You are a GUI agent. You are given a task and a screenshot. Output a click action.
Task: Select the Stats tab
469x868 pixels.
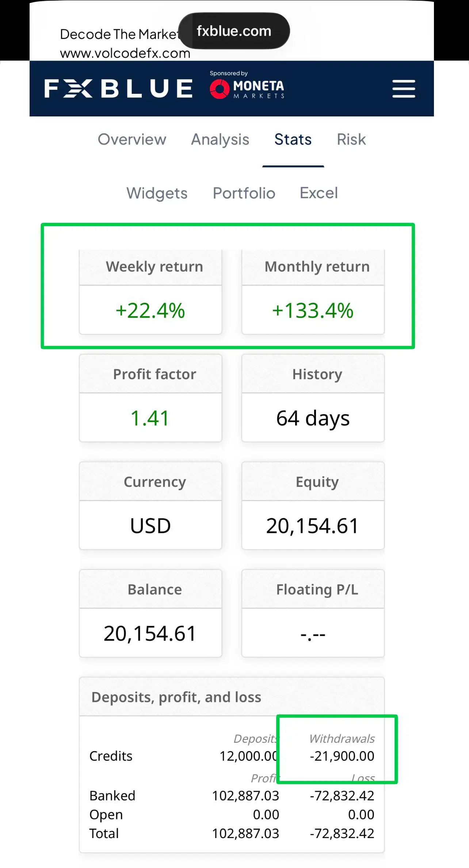(x=293, y=139)
